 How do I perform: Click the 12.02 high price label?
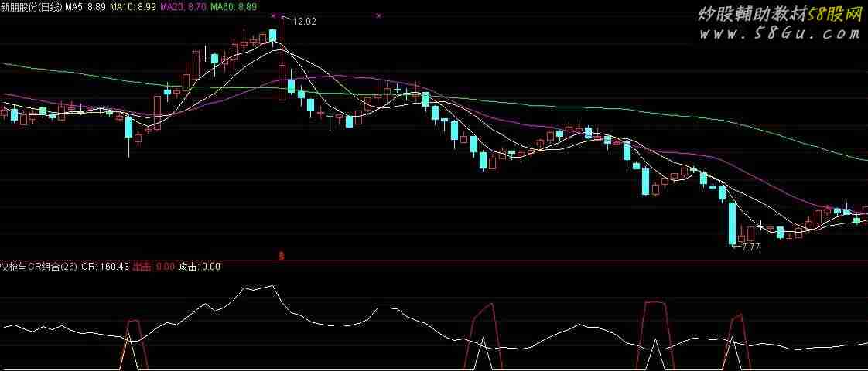click(304, 22)
